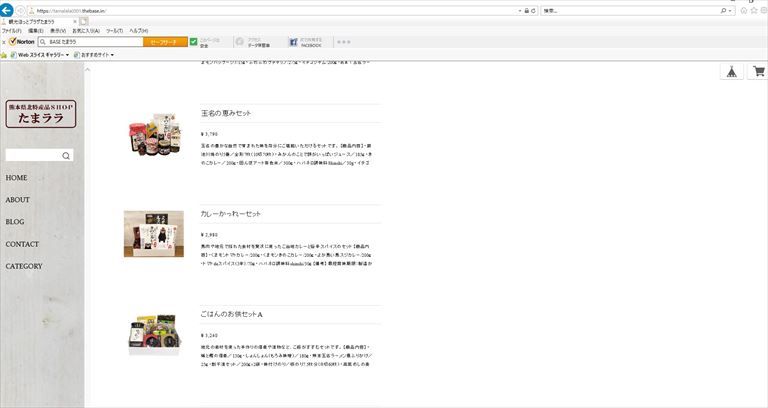768x408 pixels.
Task: Click the small up chevron beside sidebar
Action: tap(88, 70)
